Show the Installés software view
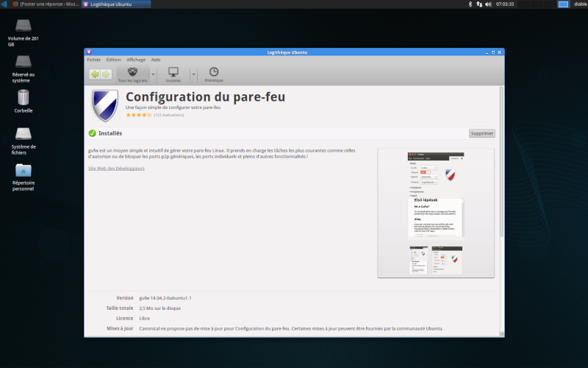The image size is (588, 368). pos(173,74)
